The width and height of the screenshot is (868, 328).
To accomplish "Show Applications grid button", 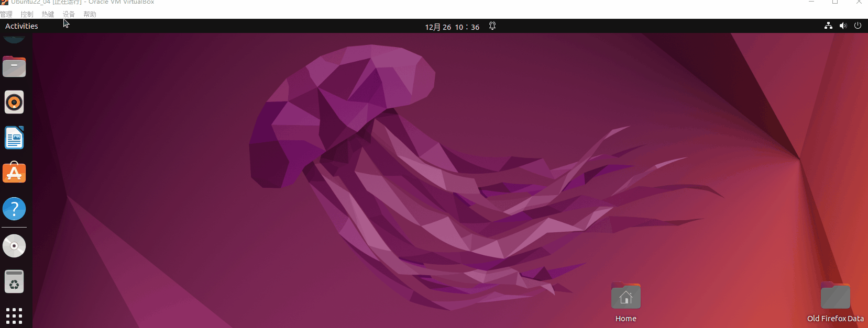I will coord(14,316).
